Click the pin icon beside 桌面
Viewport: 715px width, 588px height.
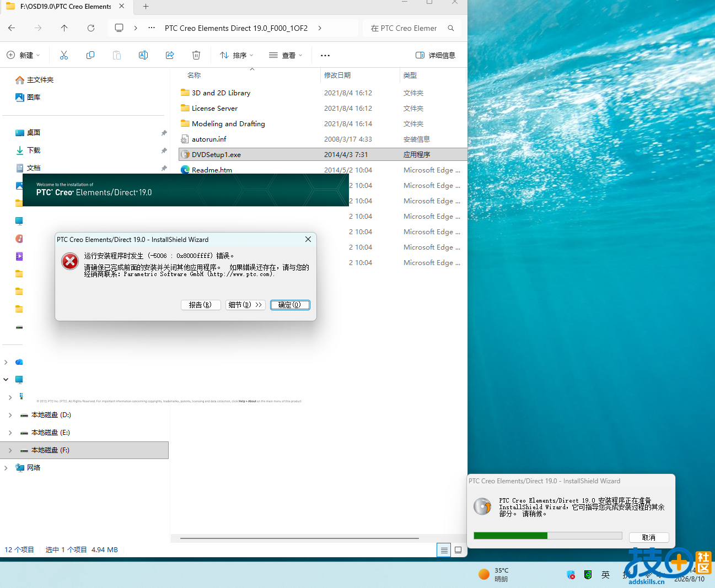tap(164, 133)
